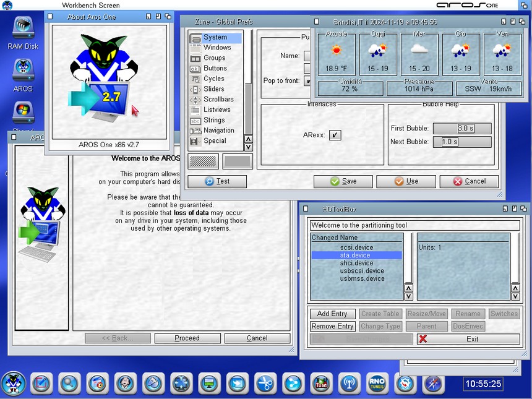Image resolution: width=532 pixels, height=399 pixels.
Task: Click Save in Zune Global Prefs
Action: 343,181
